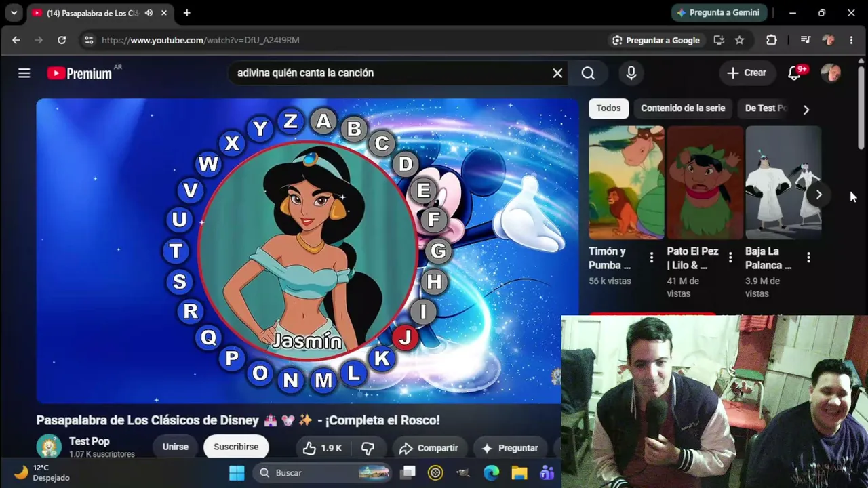Start voice search with the microphone icon
Image resolution: width=868 pixels, height=488 pixels.
pyautogui.click(x=631, y=73)
